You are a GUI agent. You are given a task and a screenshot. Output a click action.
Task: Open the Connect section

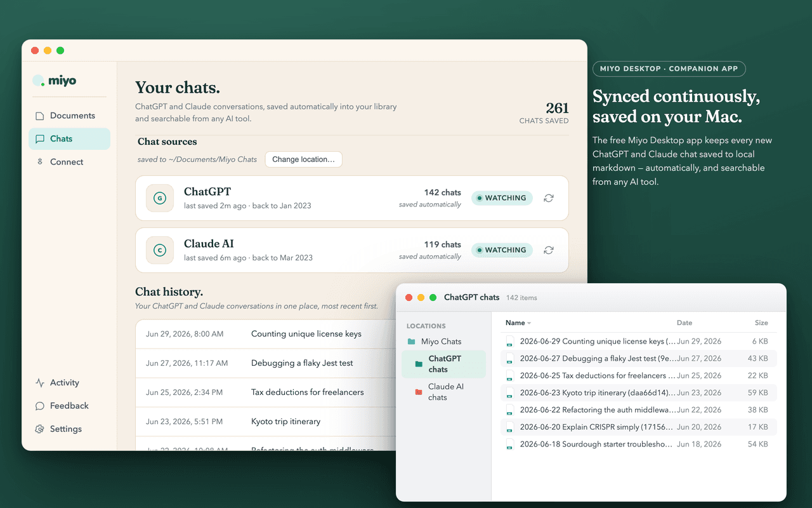coord(69,162)
